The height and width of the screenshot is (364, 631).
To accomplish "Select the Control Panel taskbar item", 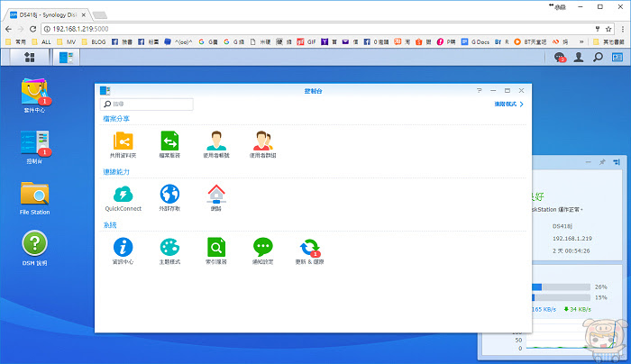I will click(x=67, y=57).
